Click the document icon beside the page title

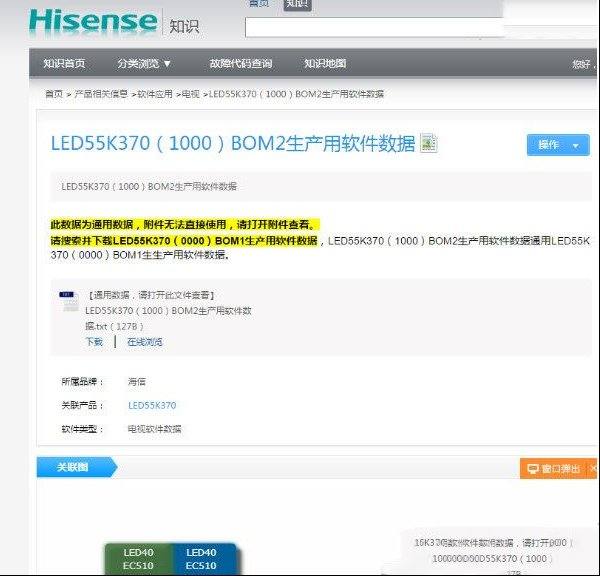pos(429,143)
